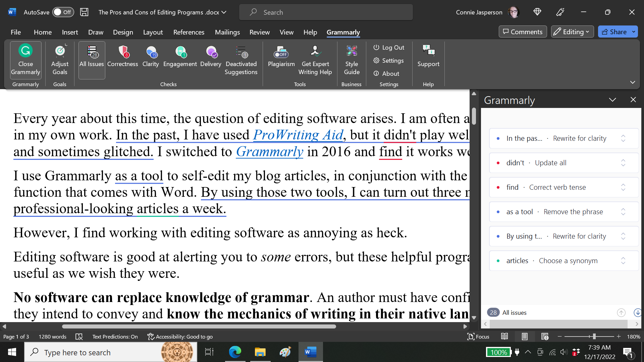Viewport: 644px width, 362px height.
Task: Toggle Text Predictions in the status bar
Action: click(115, 337)
